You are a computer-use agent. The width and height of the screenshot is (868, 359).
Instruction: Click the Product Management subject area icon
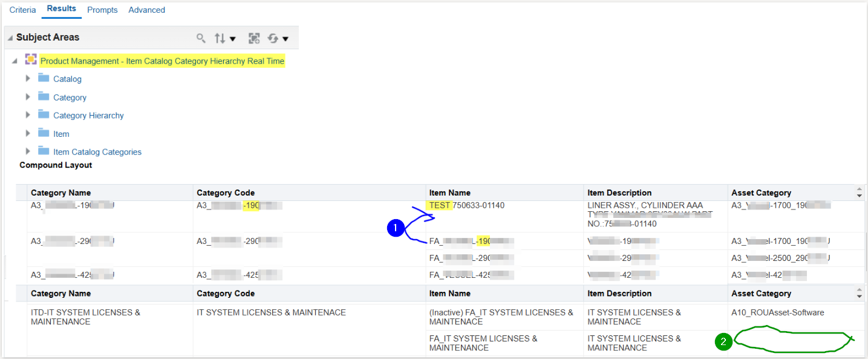click(x=30, y=60)
